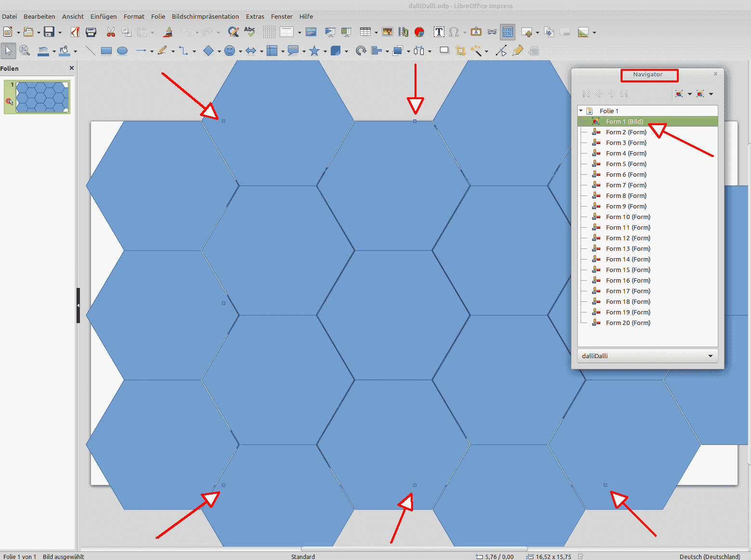Image resolution: width=751 pixels, height=560 pixels.
Task: Click the Save document icon
Action: click(x=49, y=32)
